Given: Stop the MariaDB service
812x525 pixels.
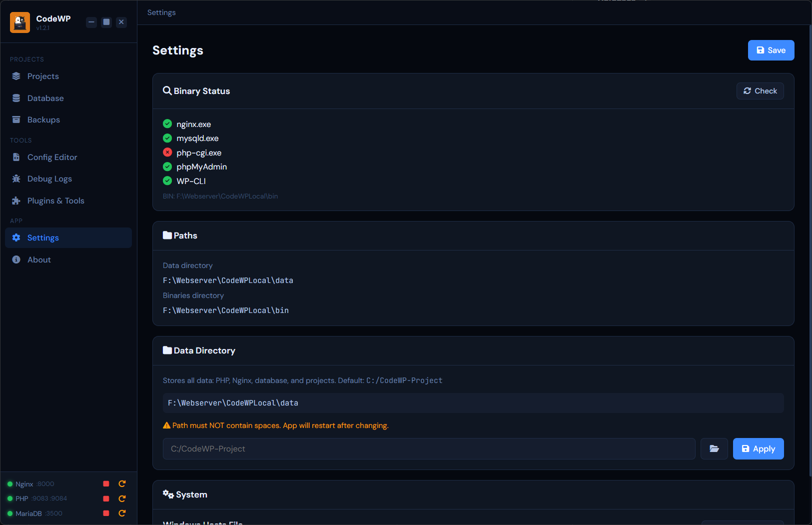Looking at the screenshot, I should pyautogui.click(x=106, y=513).
